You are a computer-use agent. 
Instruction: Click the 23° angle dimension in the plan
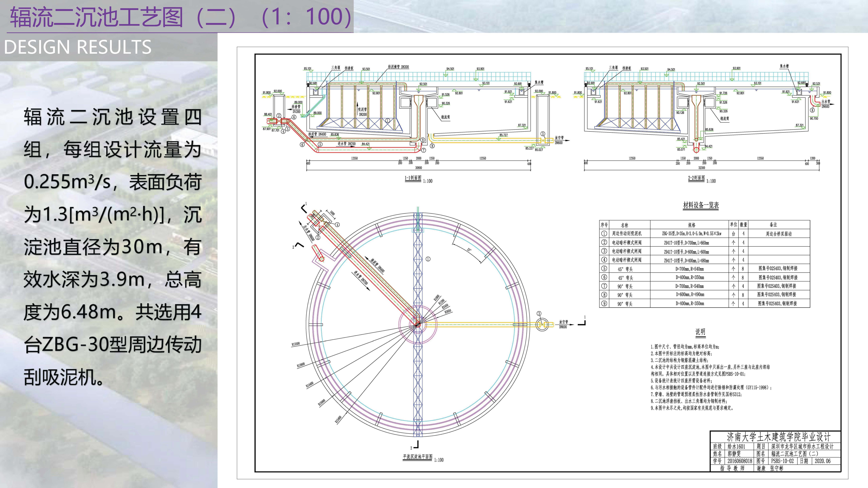click(469, 250)
